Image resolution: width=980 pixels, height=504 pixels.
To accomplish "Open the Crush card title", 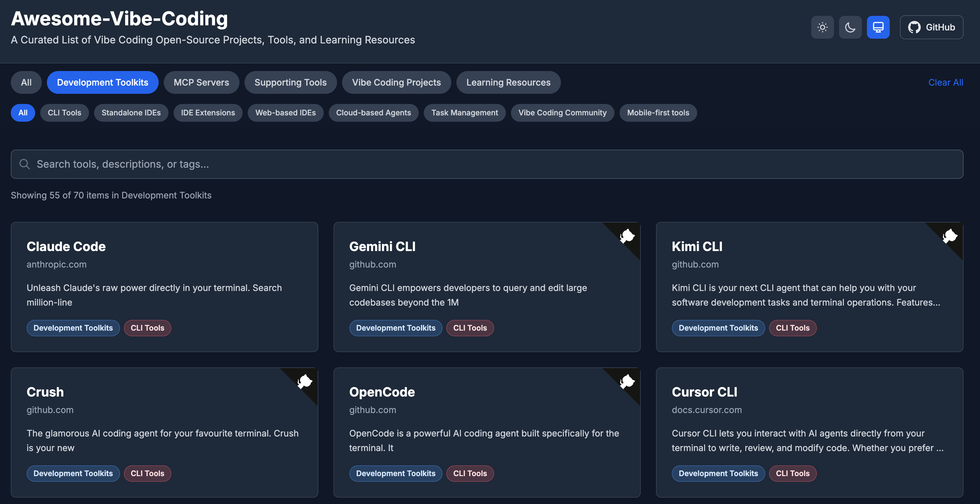I will tap(45, 392).
